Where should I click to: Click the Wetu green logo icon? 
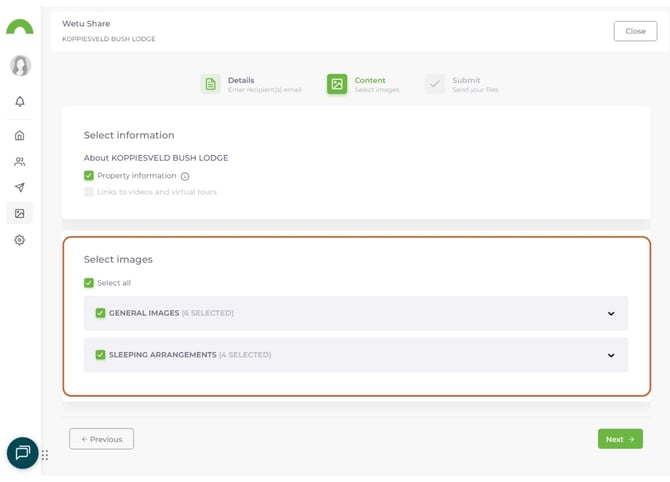coord(20,27)
